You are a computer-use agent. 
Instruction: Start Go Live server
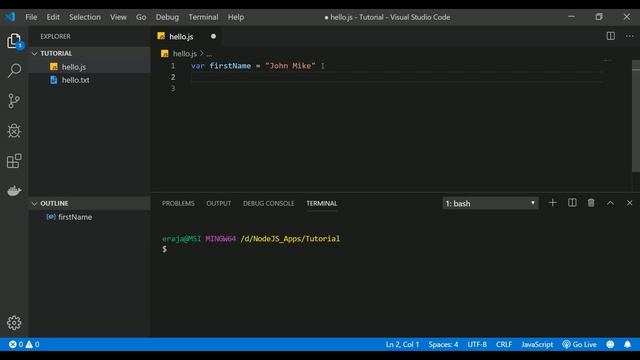[579, 344]
